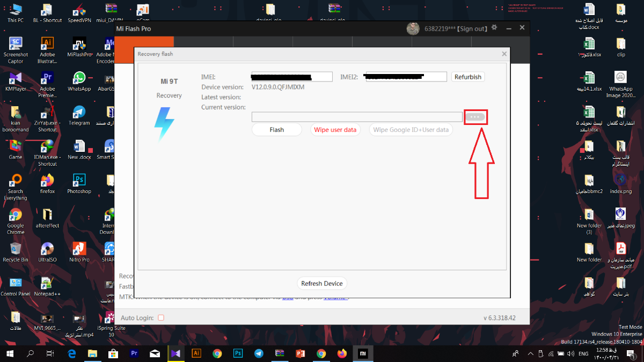Click the IMEI2 input field
Image resolution: width=644 pixels, height=362 pixels.
pyautogui.click(x=406, y=77)
